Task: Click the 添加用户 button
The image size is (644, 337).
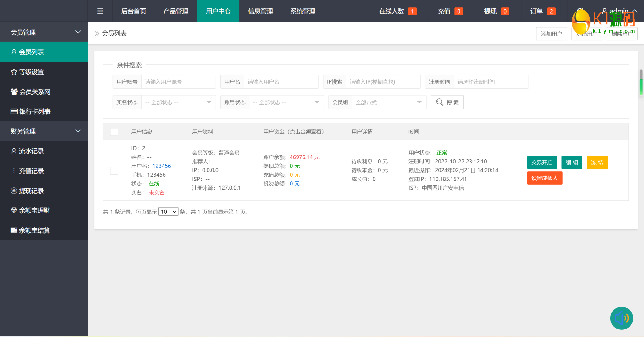Action: click(x=551, y=34)
